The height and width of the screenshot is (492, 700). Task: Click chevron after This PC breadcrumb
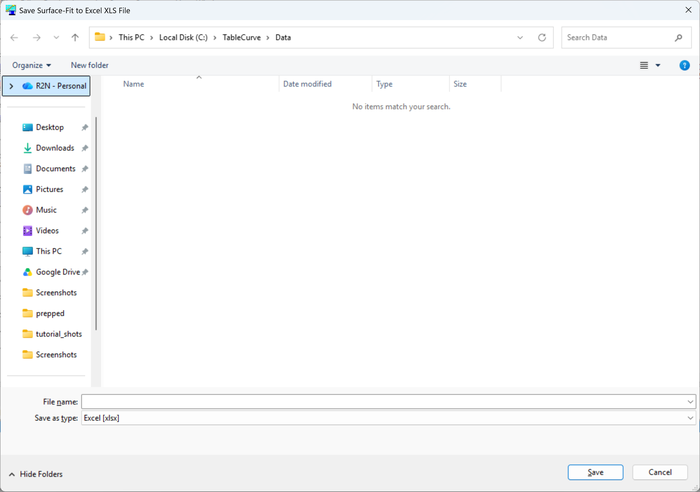152,38
